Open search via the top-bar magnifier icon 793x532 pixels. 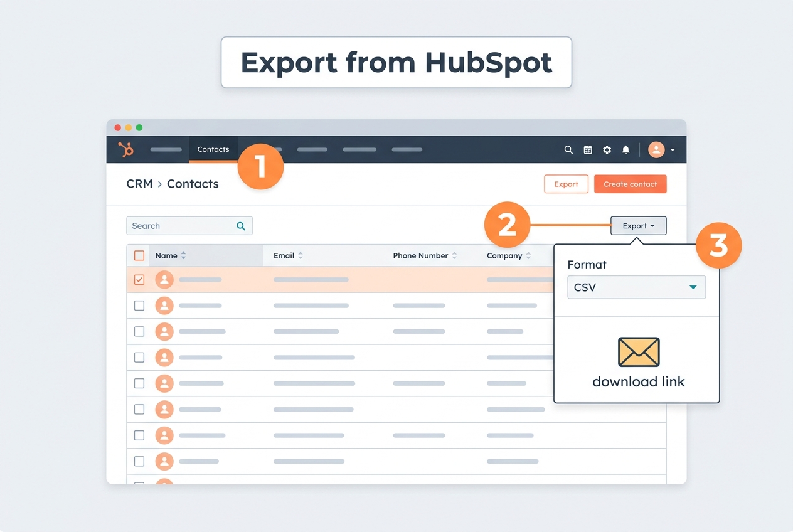tap(568, 150)
